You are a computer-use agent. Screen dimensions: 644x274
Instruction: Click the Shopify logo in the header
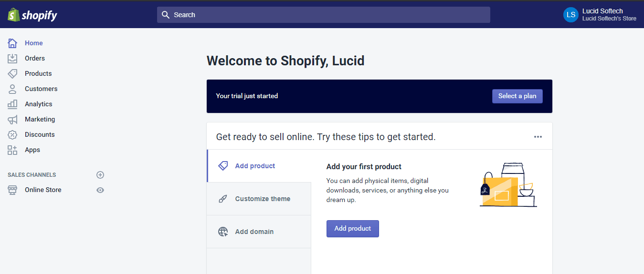click(x=32, y=15)
